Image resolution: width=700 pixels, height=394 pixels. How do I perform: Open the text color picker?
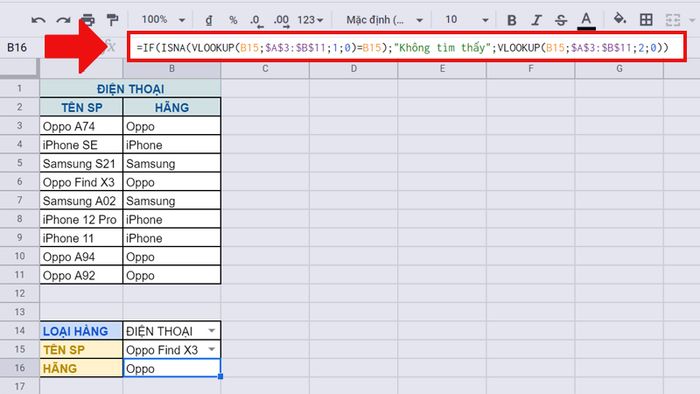coord(586,21)
